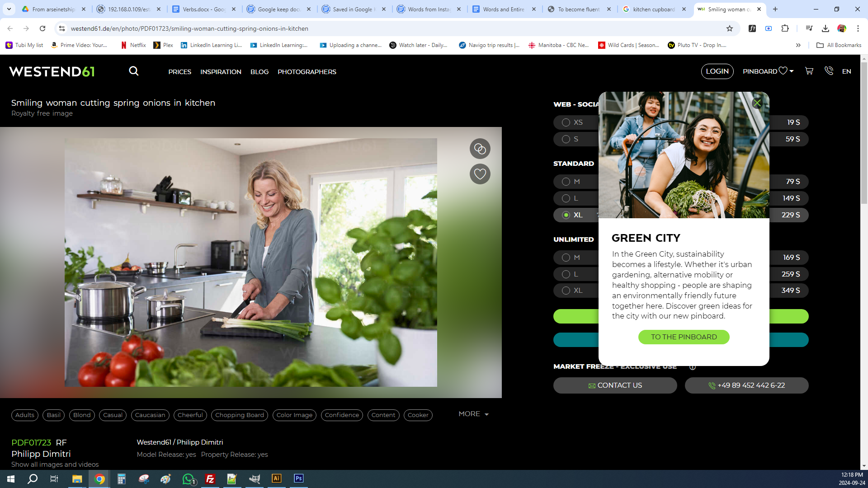Viewport: 868px width, 488px height.
Task: Open the Chrome extensions puzzle icon
Action: coord(785,28)
